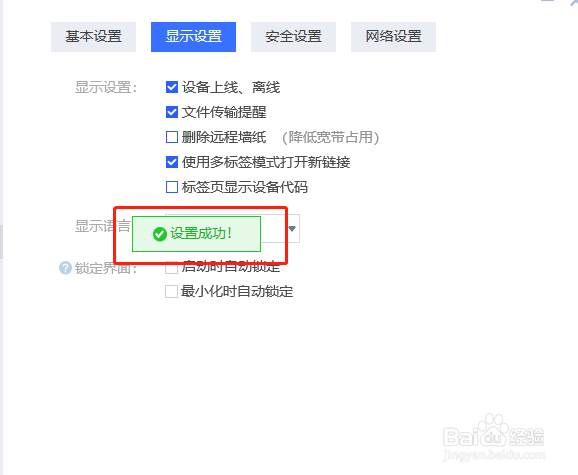Click the 锁定界面 help question icon
Viewport: 578px width, 475px height.
(x=65, y=268)
